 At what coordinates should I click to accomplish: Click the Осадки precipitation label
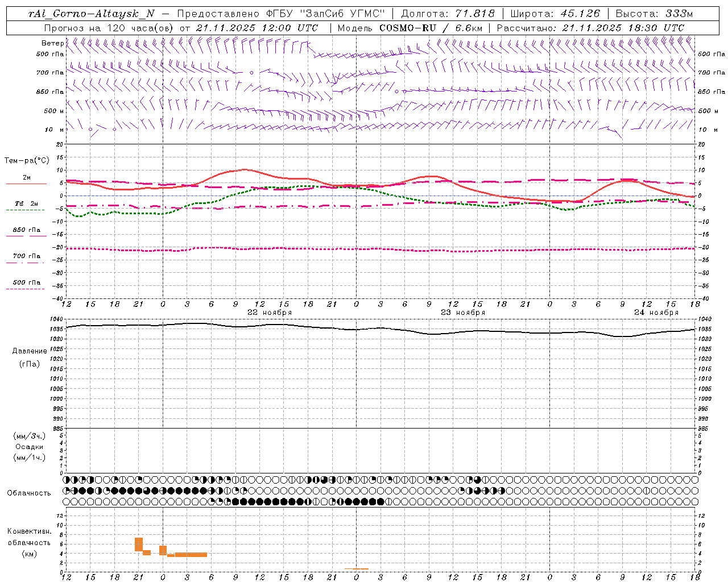[30, 447]
